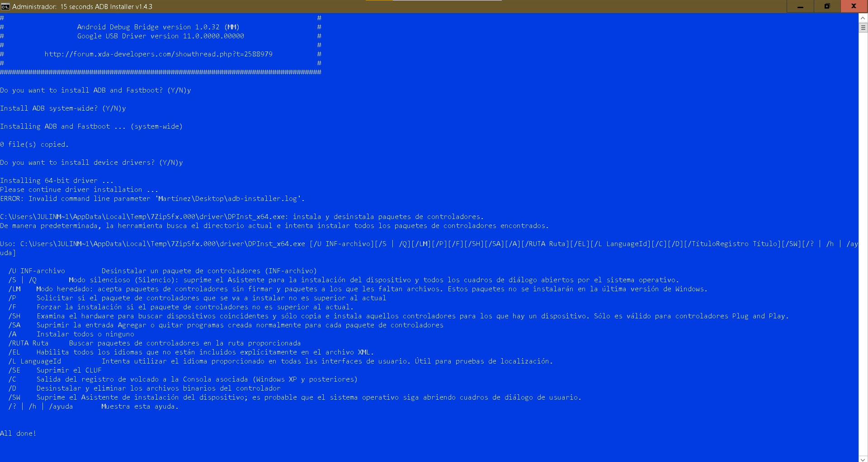This screenshot has height=462, width=868.
Task: Click the window title text in title bar
Action: pos(82,7)
